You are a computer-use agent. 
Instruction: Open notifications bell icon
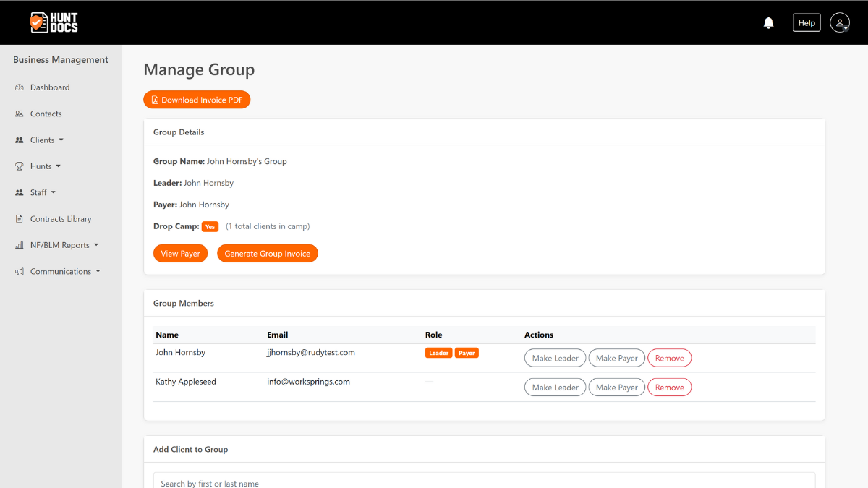pos(768,23)
